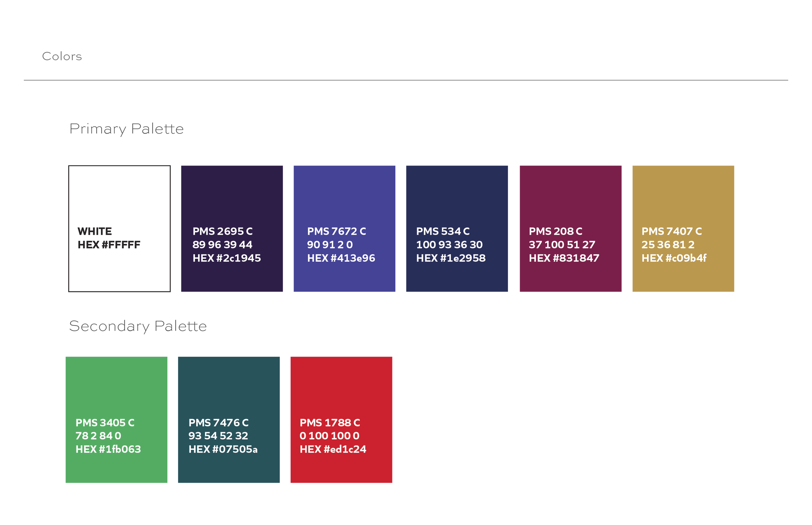Click the HEX #2c1945 text
The image size is (812, 525).
coord(226,258)
